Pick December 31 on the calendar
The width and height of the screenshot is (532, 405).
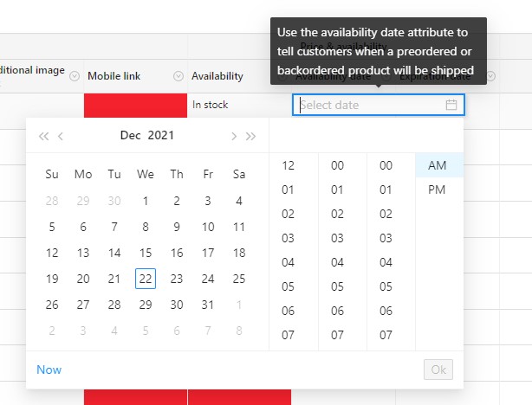point(208,305)
